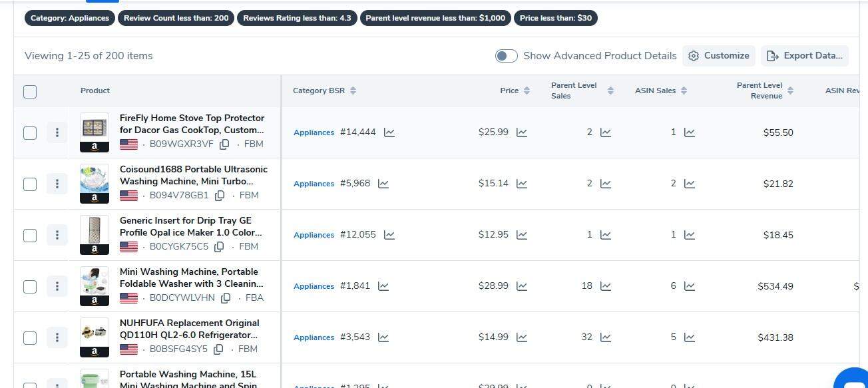Tick checkbox for Mini Washing Machine row
Viewport: 868px width, 388px height.
[30, 286]
